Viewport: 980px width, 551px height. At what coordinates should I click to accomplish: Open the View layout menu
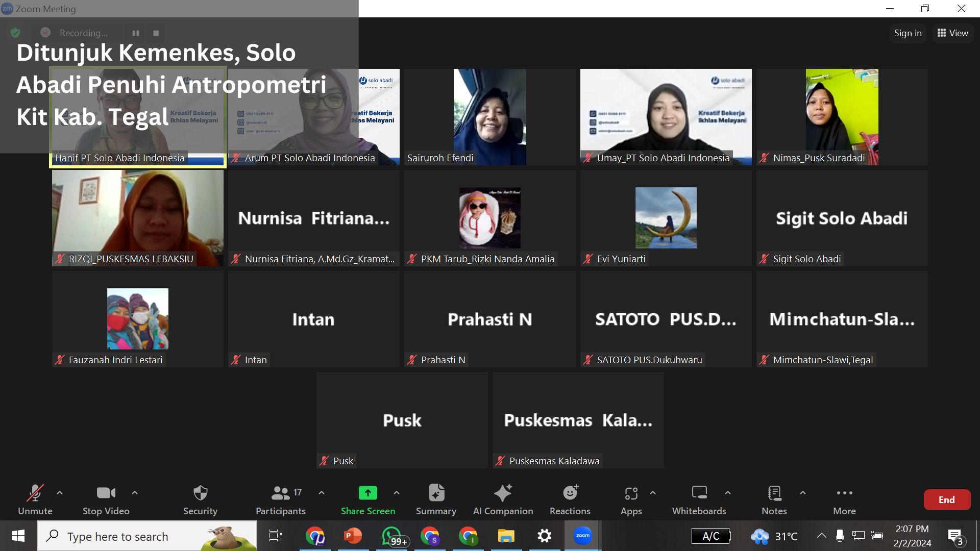coord(953,33)
